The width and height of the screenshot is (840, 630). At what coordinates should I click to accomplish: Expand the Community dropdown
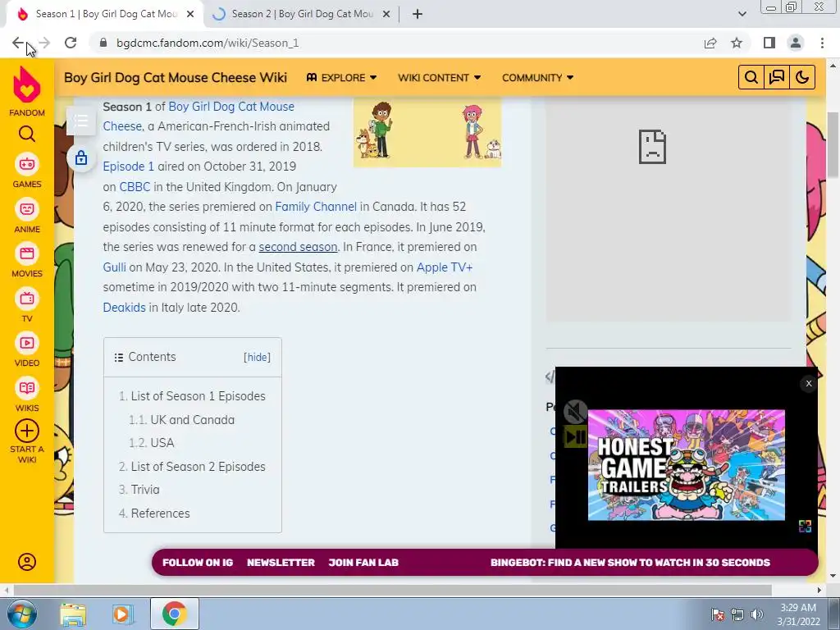coord(538,78)
